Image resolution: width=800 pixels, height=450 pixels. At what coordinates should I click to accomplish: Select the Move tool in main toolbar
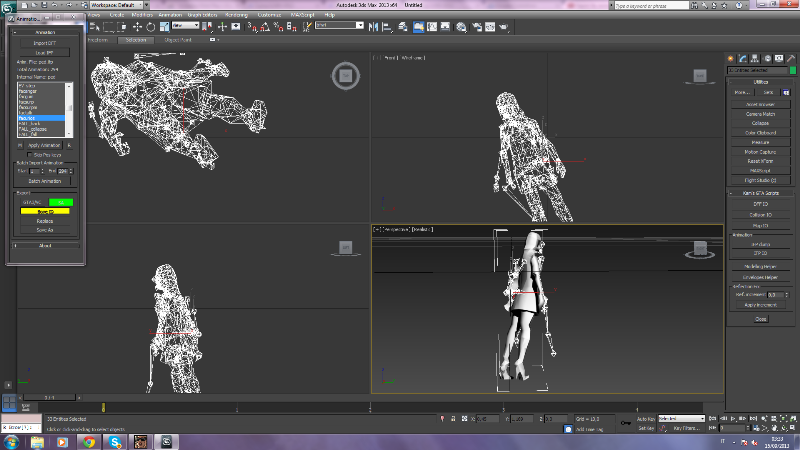[137, 27]
